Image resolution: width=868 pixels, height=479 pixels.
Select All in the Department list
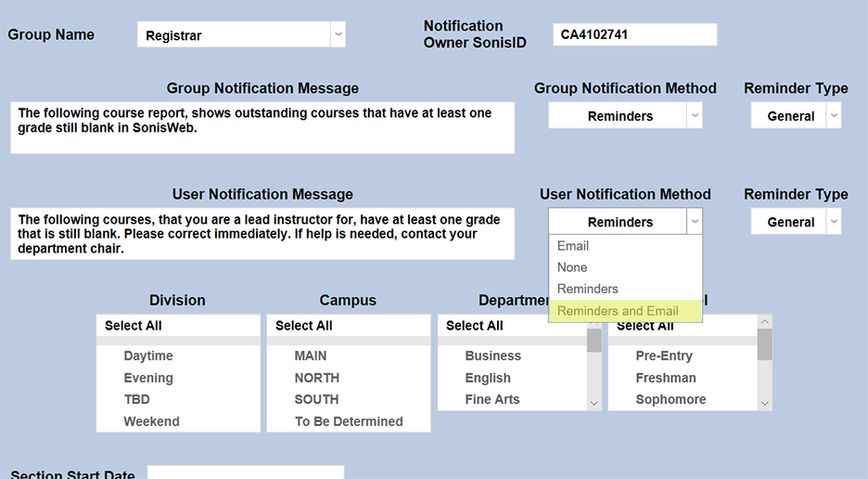[x=512, y=326]
